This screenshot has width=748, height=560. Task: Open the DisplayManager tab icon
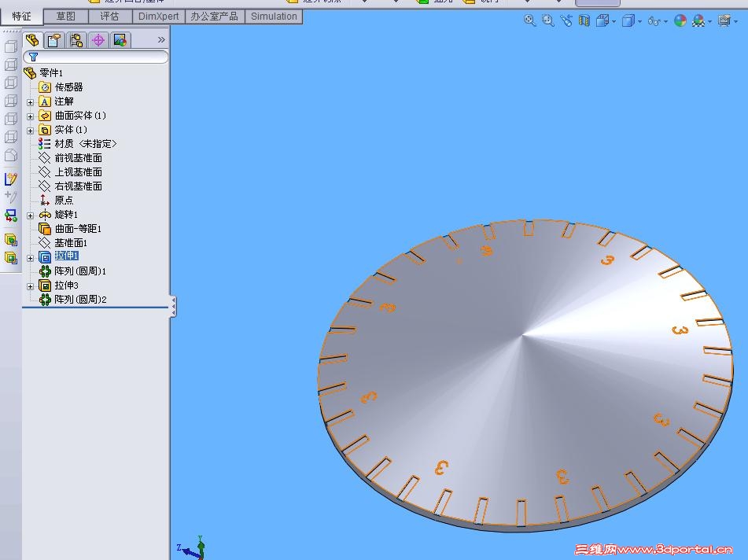pyautogui.click(x=120, y=40)
